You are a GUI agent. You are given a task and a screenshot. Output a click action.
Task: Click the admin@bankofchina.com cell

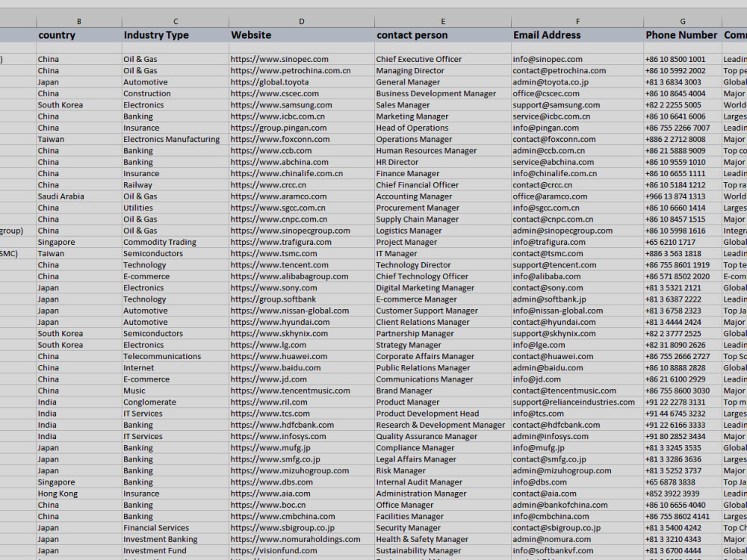click(x=577, y=505)
